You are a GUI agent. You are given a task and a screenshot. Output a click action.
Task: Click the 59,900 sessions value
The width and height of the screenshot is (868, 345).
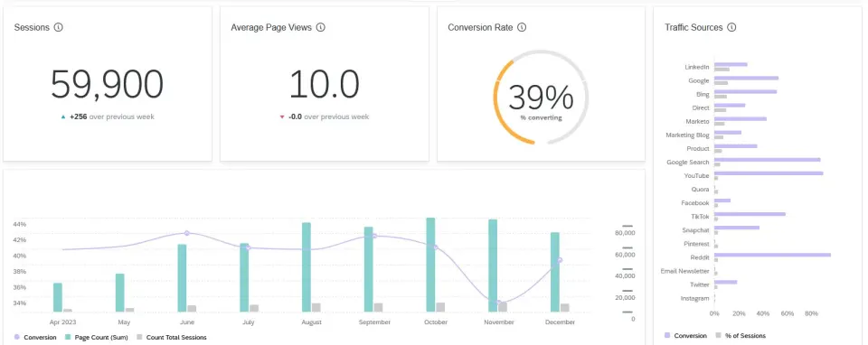pyautogui.click(x=107, y=85)
